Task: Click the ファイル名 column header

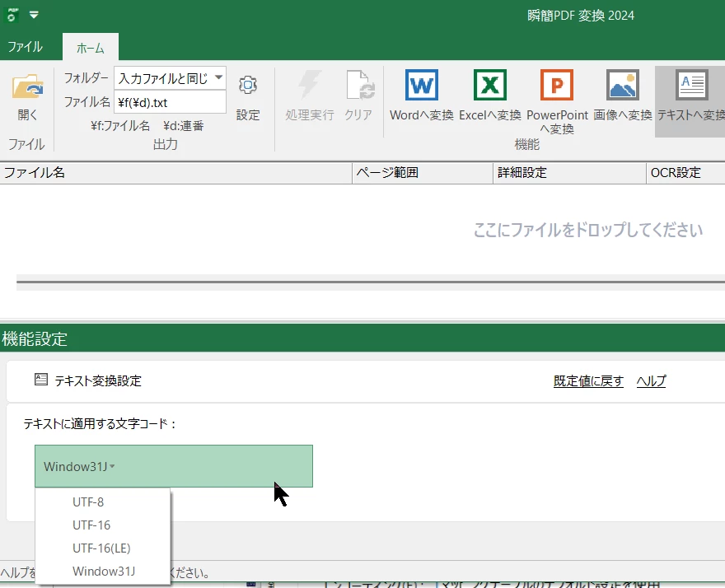Action: point(175,173)
